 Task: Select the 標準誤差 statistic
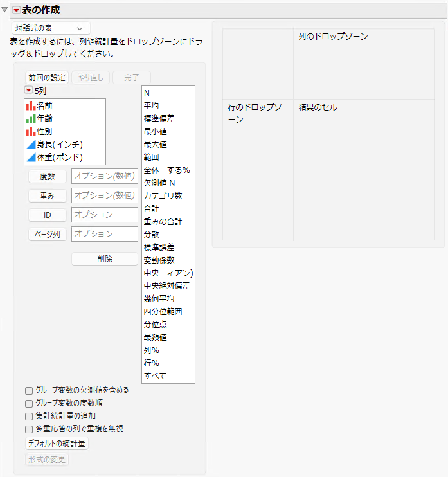point(168,248)
